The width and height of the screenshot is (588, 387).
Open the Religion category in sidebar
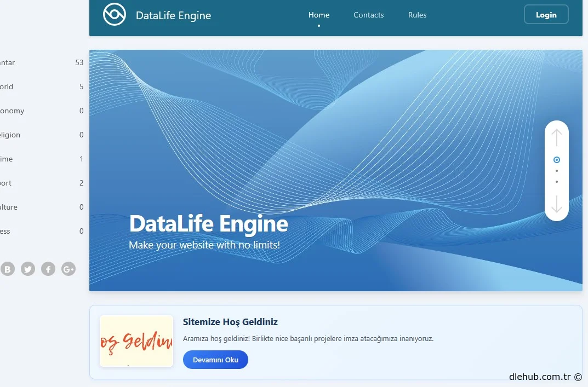pyautogui.click(x=10, y=135)
